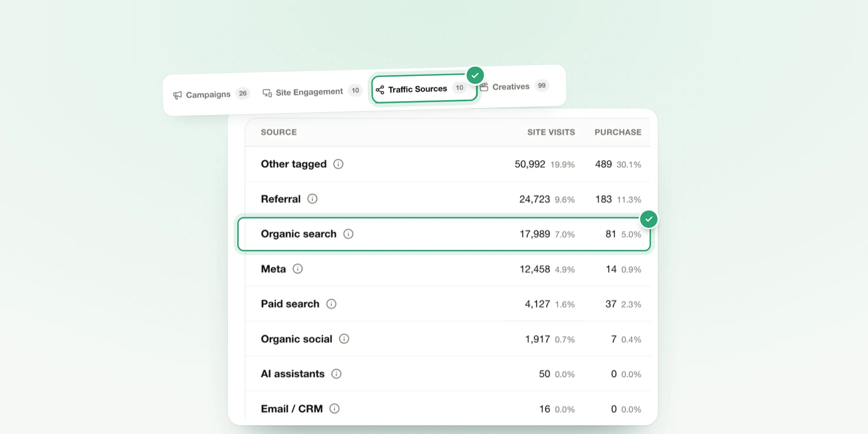Sort by the PURCHASE column header
This screenshot has height=434, width=868.
(x=618, y=132)
